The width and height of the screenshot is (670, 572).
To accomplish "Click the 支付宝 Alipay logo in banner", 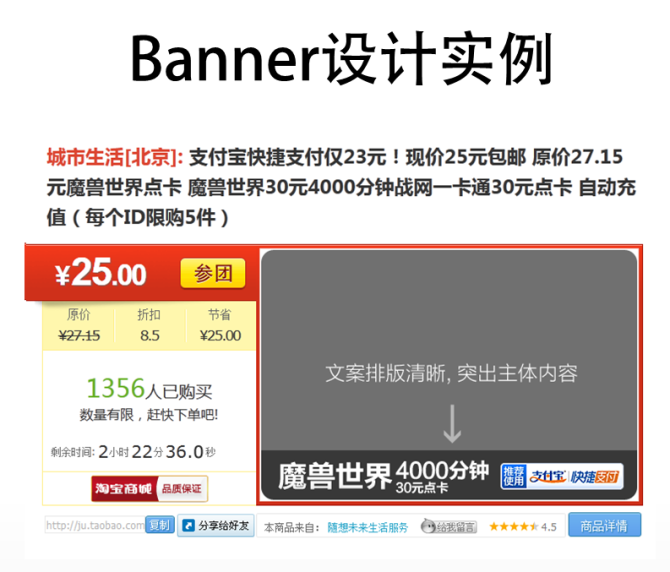I will point(547,476).
